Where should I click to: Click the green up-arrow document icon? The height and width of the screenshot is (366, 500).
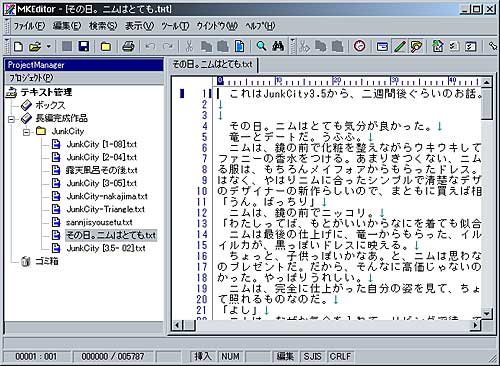pos(438,46)
